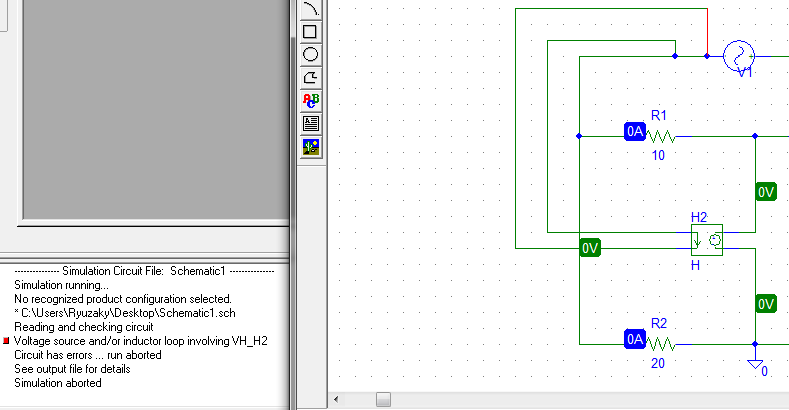Select resistor R2 in the schematic
Viewport: 789px width, 410px height.
661,343
